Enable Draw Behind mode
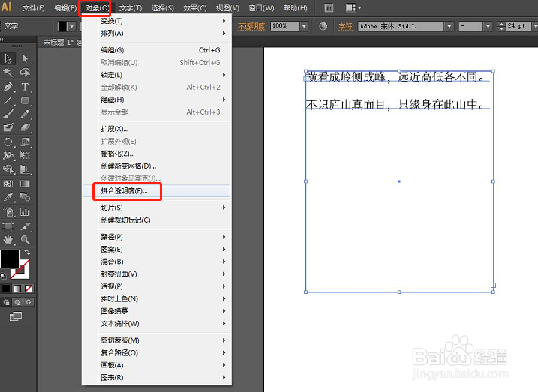The height and width of the screenshot is (392, 538). pyautogui.click(x=17, y=302)
